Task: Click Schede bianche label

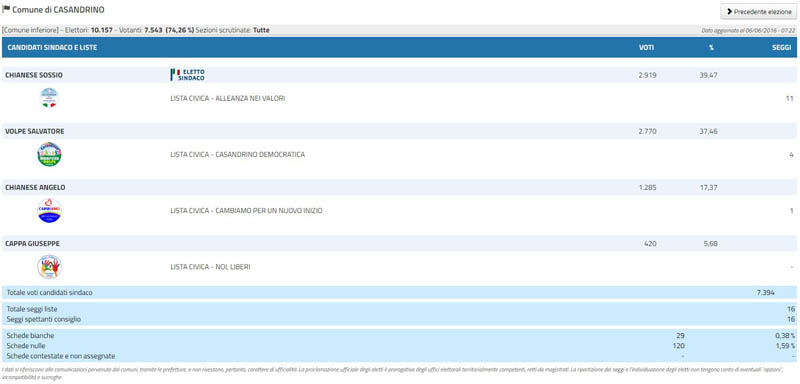Action: click(30, 336)
